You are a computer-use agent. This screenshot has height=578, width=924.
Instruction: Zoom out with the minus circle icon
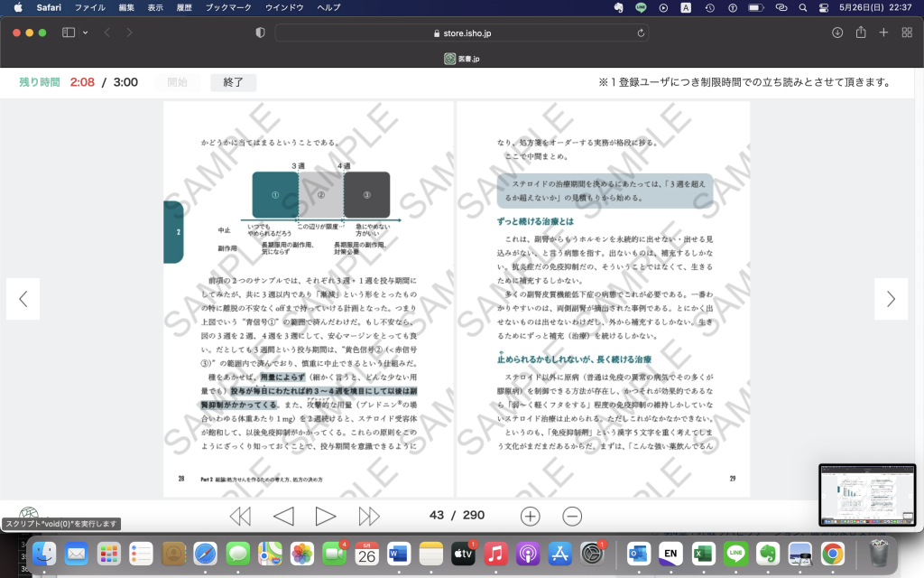[x=572, y=516]
